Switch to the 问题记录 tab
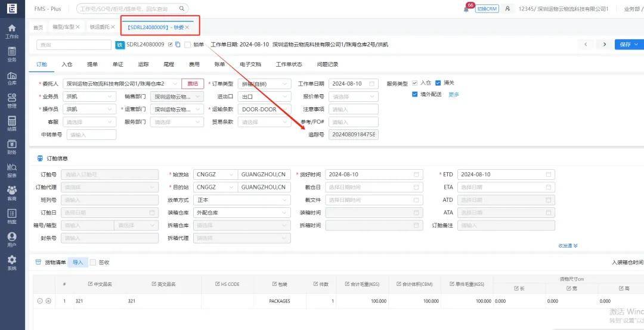The width and height of the screenshot is (644, 330). [x=328, y=64]
